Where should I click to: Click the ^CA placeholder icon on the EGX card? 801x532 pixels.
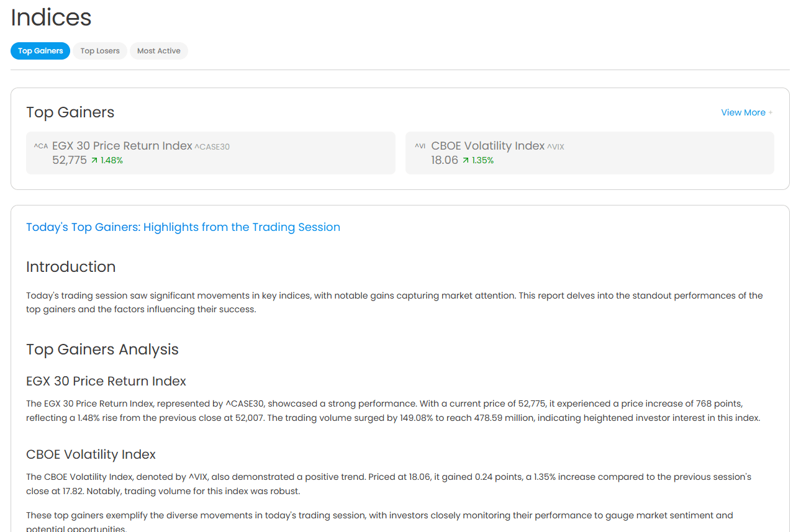40,147
